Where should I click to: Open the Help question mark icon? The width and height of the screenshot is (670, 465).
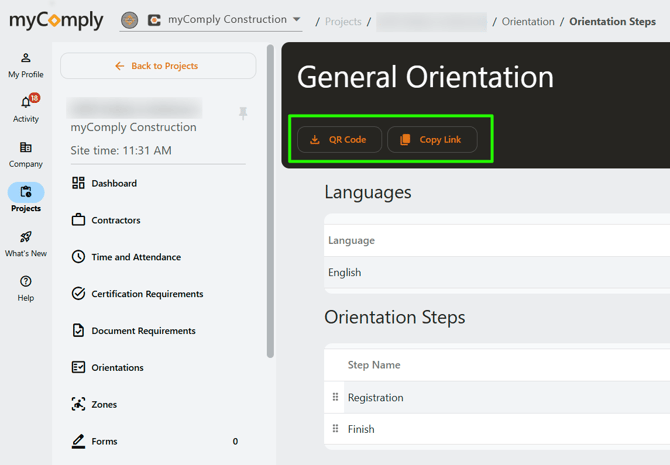point(26,281)
